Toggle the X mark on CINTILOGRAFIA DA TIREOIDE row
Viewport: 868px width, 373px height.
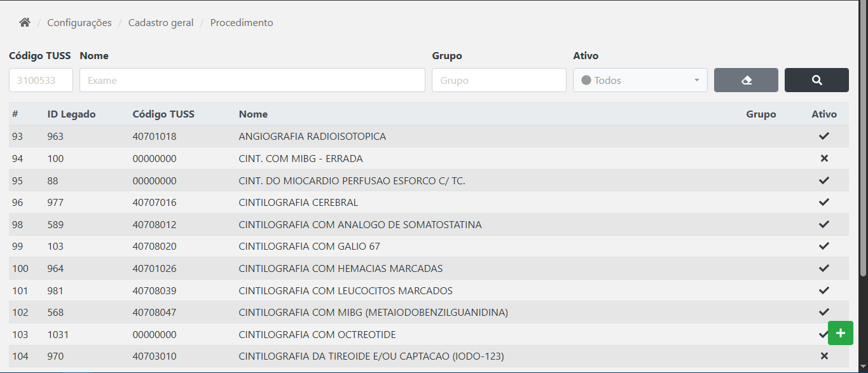(x=824, y=356)
